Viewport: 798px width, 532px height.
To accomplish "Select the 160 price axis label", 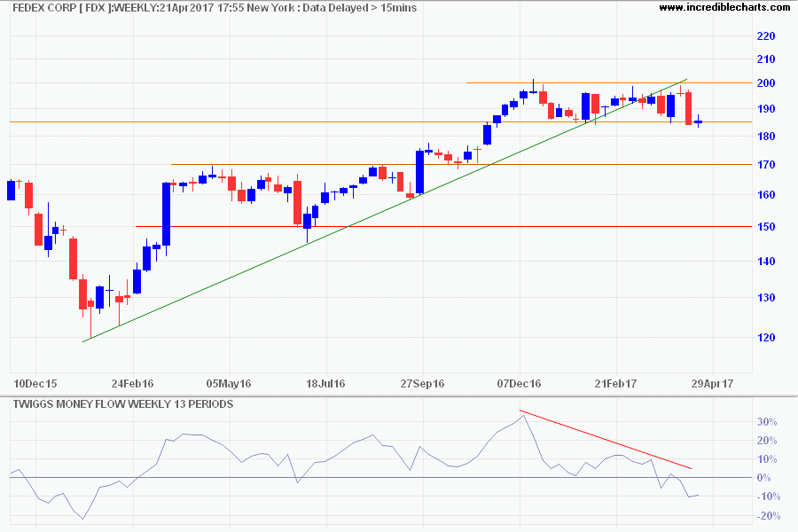I will click(766, 195).
